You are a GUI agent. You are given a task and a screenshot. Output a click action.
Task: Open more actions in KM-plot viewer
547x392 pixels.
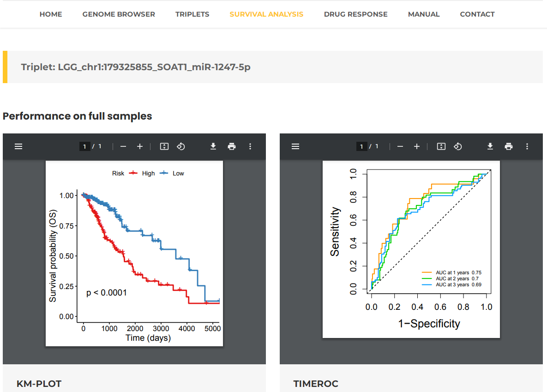click(250, 147)
